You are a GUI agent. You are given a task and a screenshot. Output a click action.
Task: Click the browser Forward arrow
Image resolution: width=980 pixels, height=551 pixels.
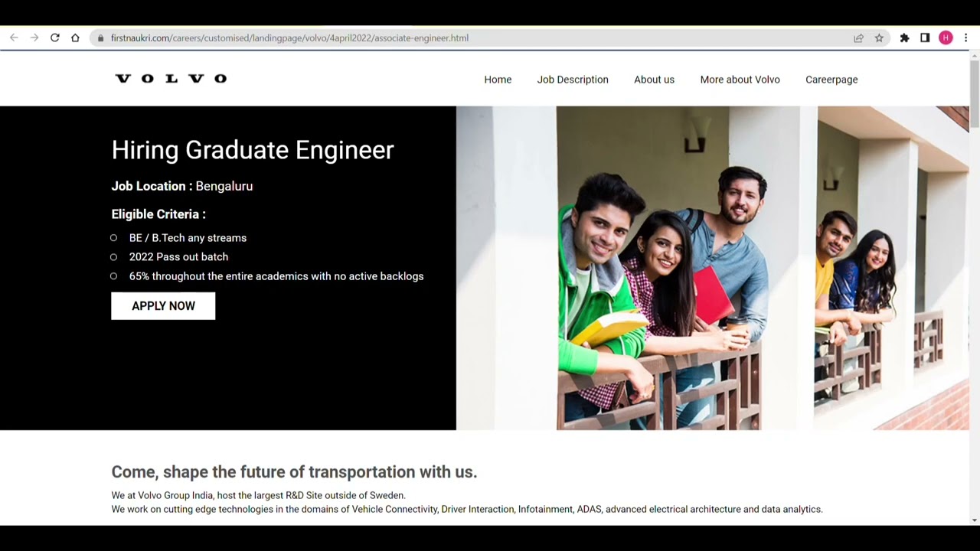click(34, 37)
